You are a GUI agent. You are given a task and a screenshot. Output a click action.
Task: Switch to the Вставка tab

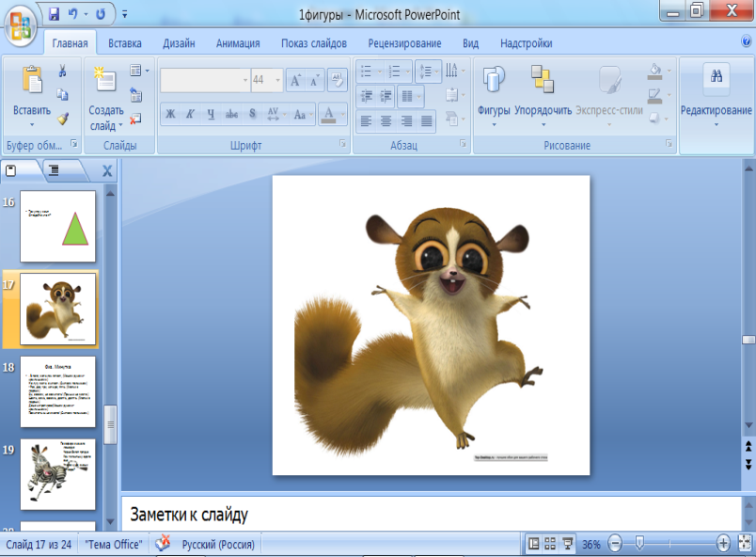(125, 43)
